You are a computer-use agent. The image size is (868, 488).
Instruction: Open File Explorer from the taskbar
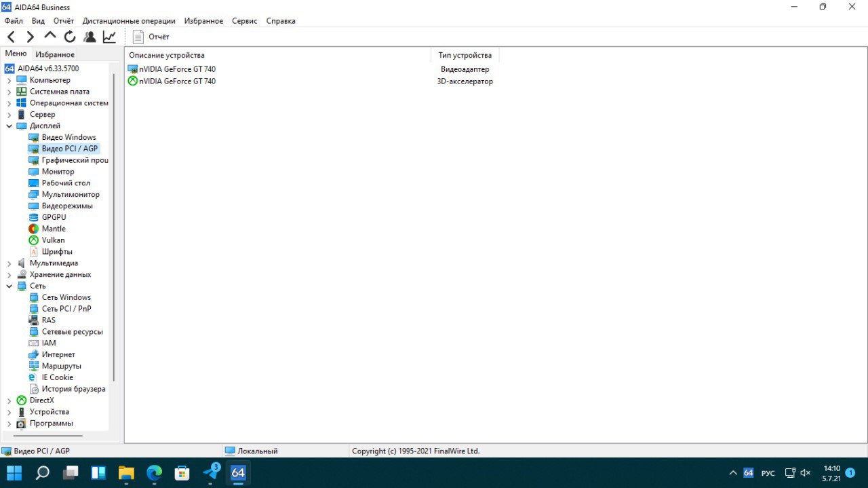tap(127, 472)
